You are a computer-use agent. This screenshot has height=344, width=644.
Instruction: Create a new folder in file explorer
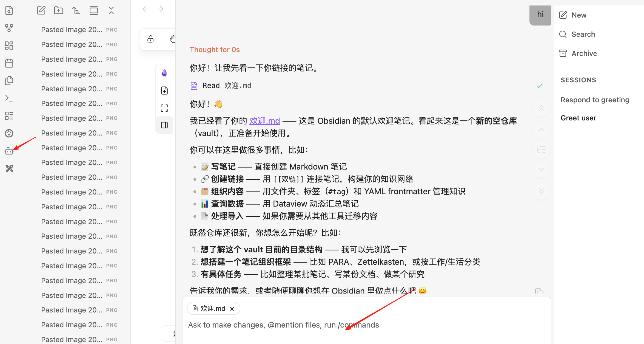(x=59, y=10)
